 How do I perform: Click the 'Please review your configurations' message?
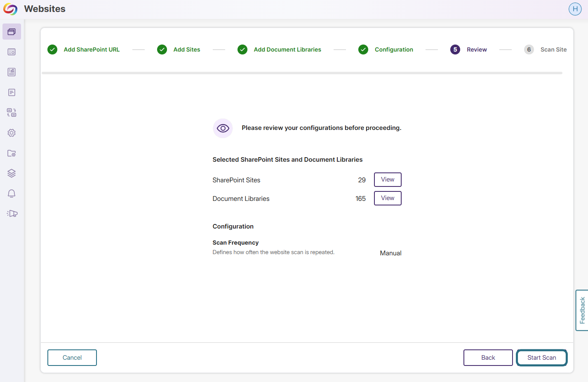click(x=321, y=128)
